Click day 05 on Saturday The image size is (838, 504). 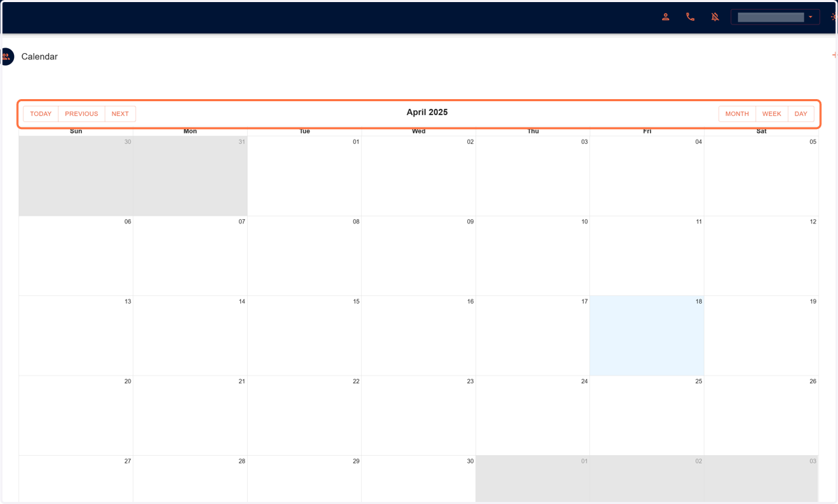761,176
